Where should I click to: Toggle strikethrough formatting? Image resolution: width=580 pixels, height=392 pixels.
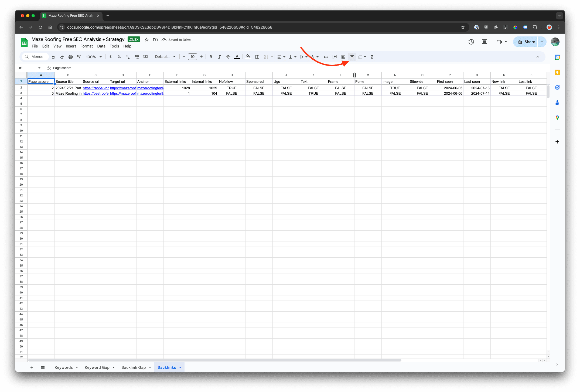tap(228, 57)
